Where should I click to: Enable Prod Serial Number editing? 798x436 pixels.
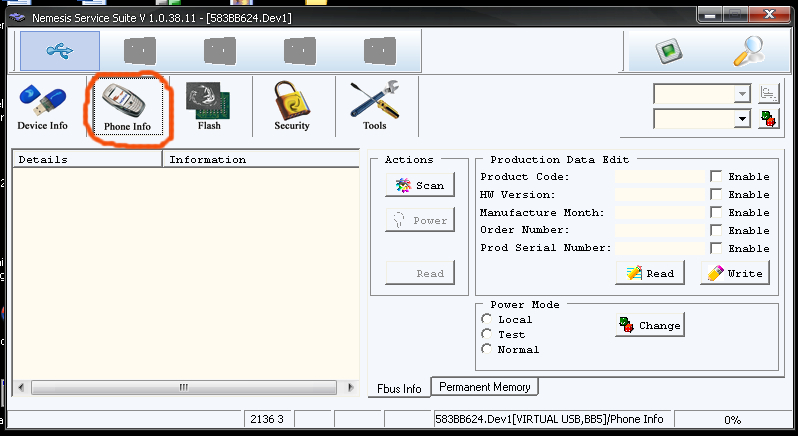coord(716,248)
